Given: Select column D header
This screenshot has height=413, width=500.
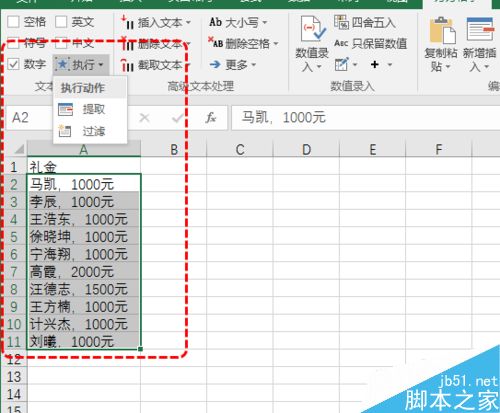Looking at the screenshot, I should pyautogui.click(x=306, y=149).
